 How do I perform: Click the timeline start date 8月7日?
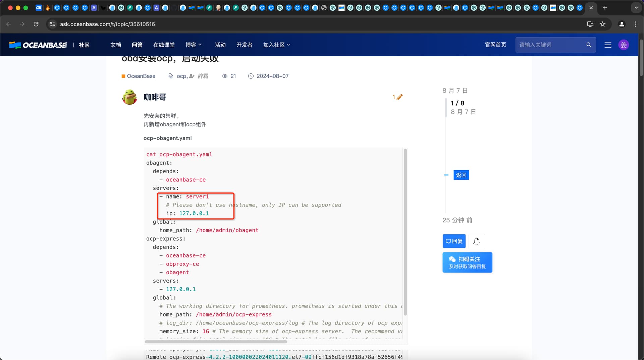(x=455, y=91)
